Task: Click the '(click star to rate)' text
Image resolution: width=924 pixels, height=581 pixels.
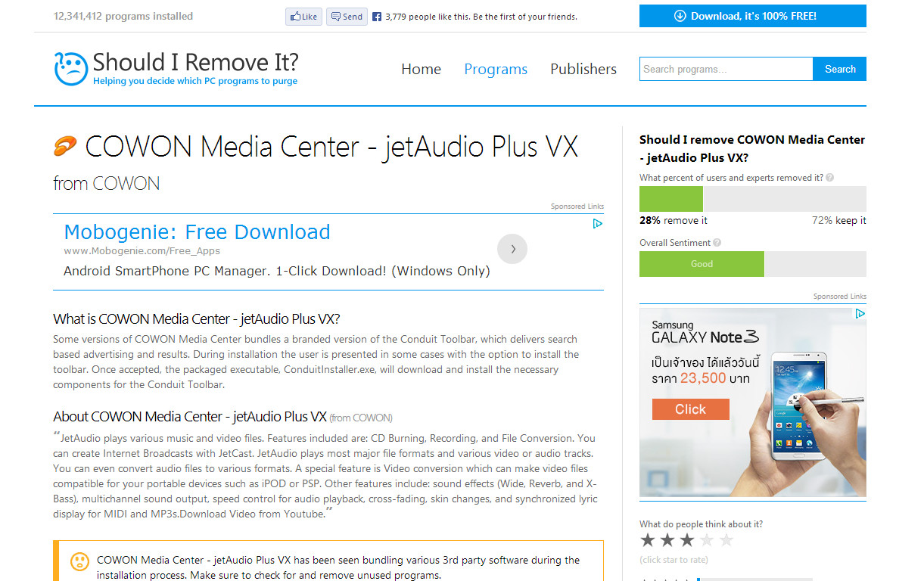Action: pos(674,560)
